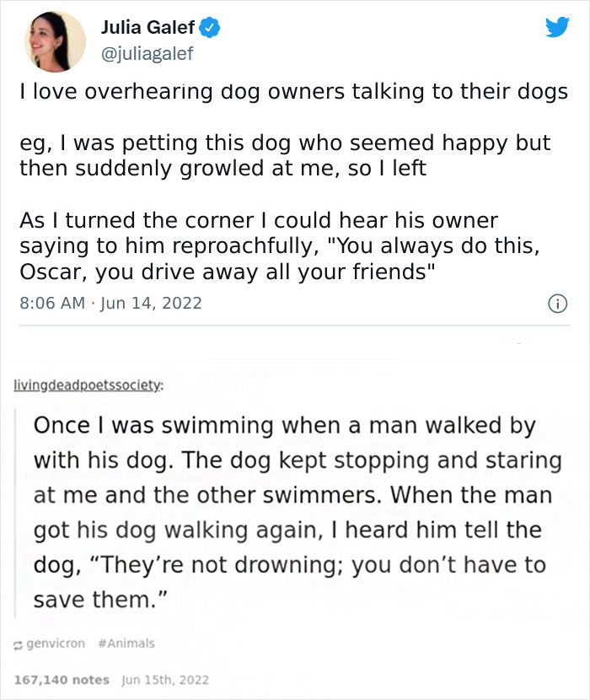Click the Twitter bird logo
Screen dimensions: 590x700
tap(555, 27)
